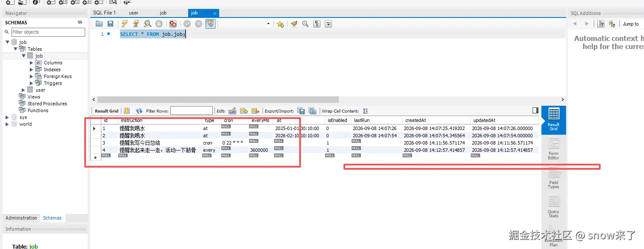Expand the user table node

coord(23,90)
